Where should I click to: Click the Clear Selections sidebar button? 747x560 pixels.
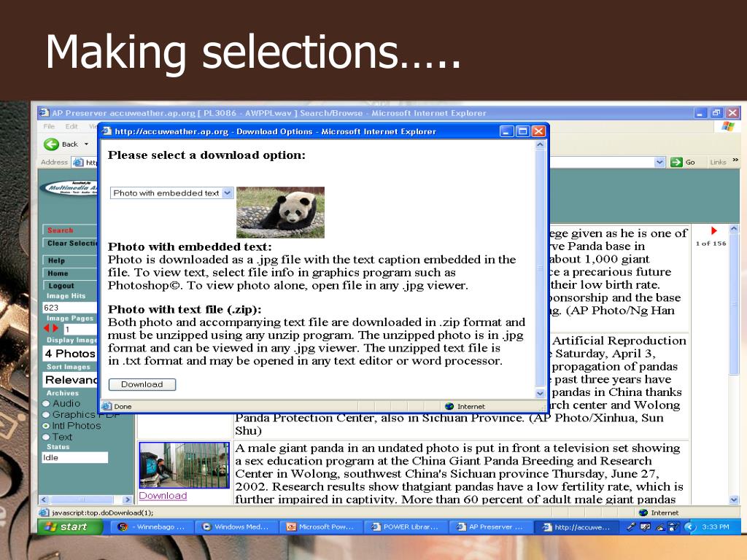69,243
